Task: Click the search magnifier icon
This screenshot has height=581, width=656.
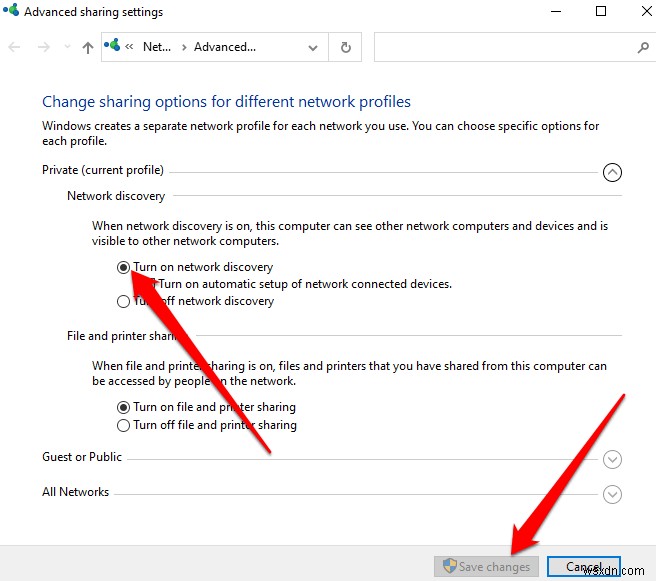Action: click(x=643, y=47)
